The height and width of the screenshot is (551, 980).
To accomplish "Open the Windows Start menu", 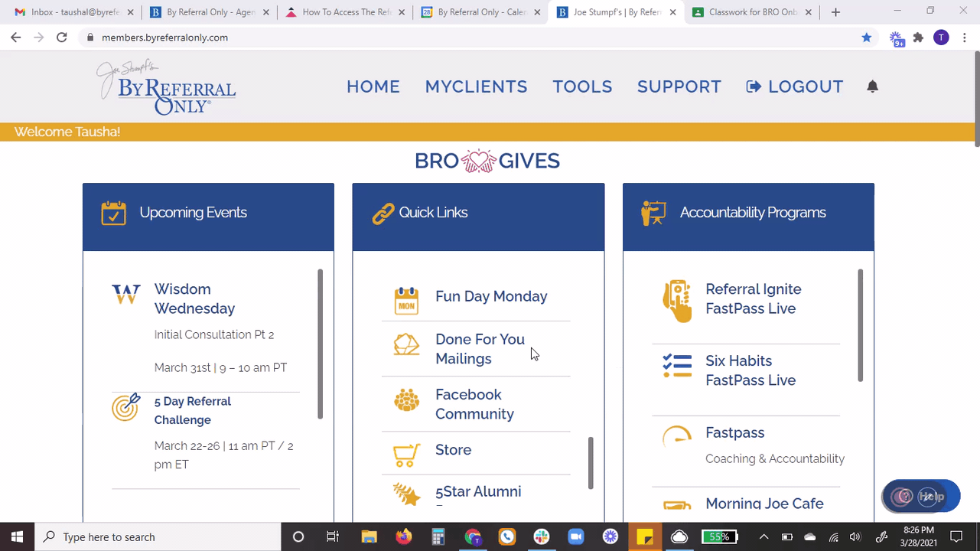I will pyautogui.click(x=17, y=536).
